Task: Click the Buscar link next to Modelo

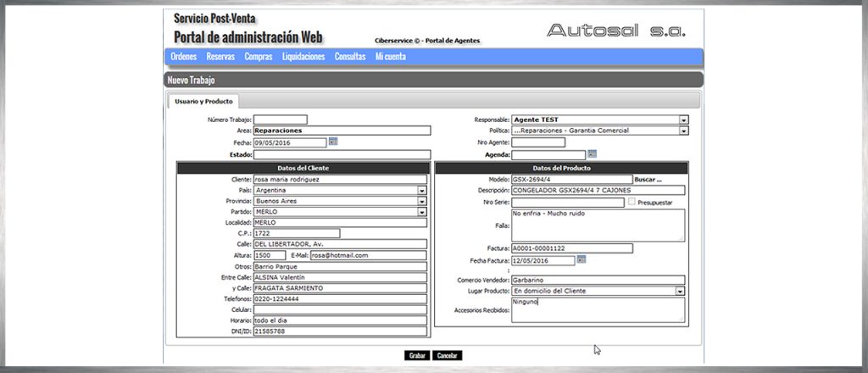Action: [648, 180]
